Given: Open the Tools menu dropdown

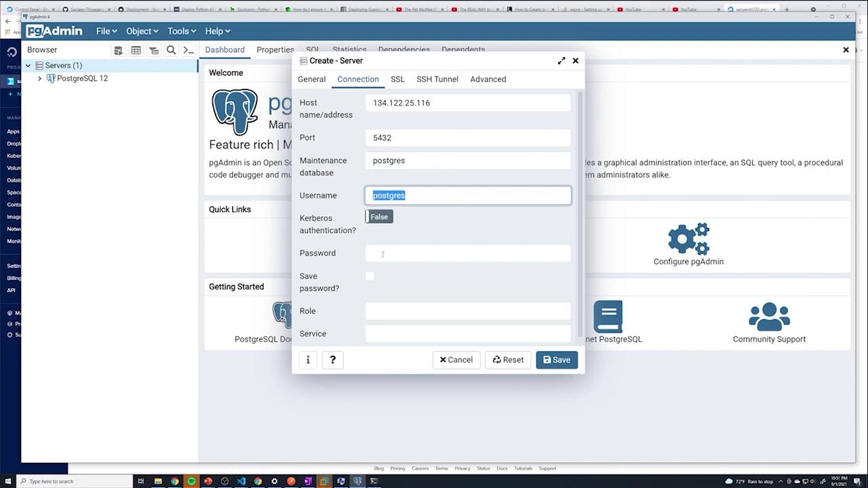Looking at the screenshot, I should [x=181, y=31].
